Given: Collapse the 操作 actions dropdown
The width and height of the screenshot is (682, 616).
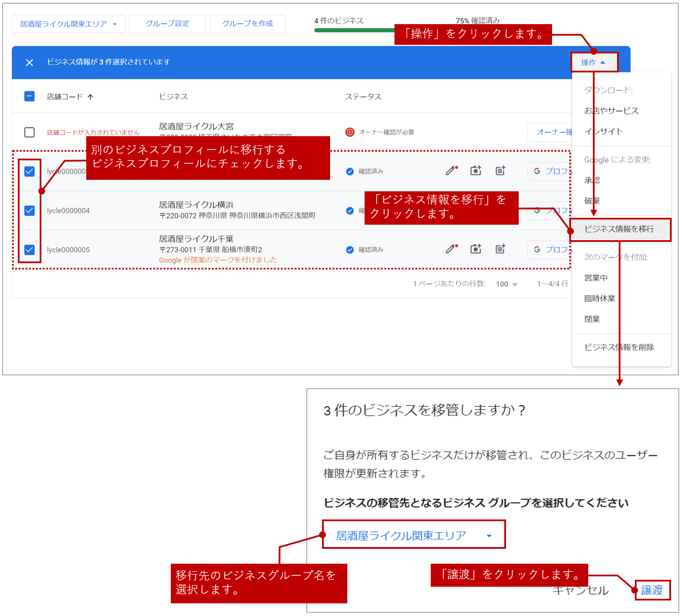Looking at the screenshot, I should 593,62.
